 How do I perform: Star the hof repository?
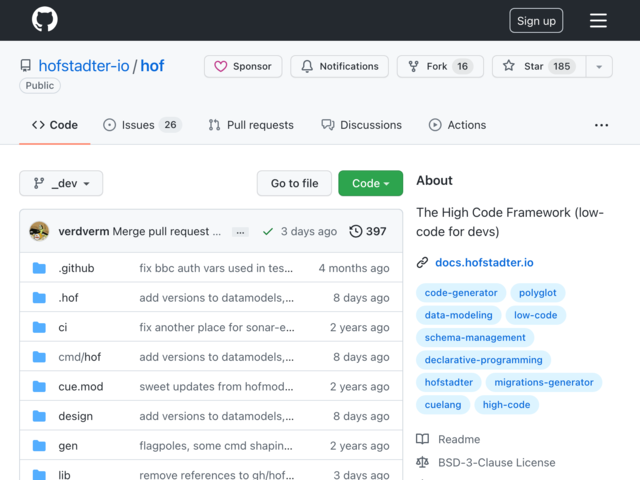[x=539, y=66]
